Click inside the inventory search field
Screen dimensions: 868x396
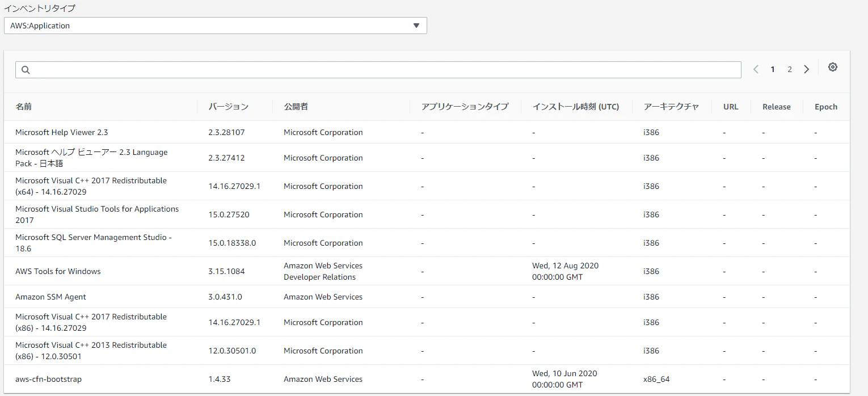coord(378,70)
